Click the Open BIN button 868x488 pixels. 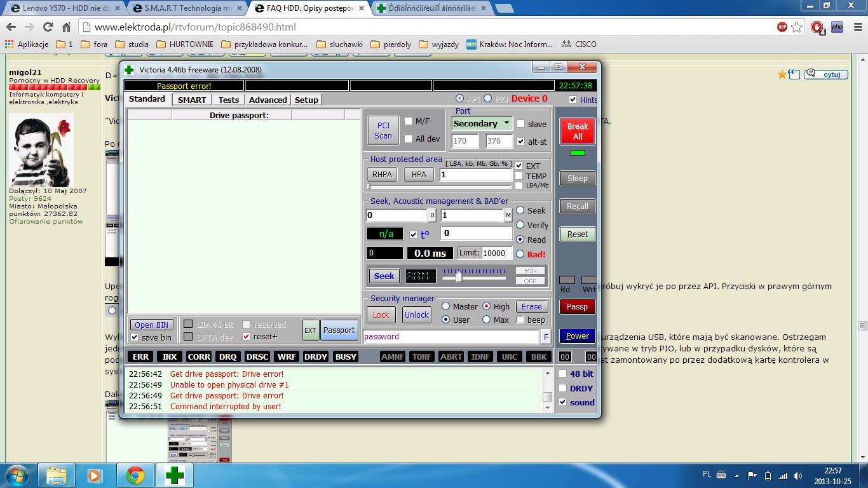[152, 325]
